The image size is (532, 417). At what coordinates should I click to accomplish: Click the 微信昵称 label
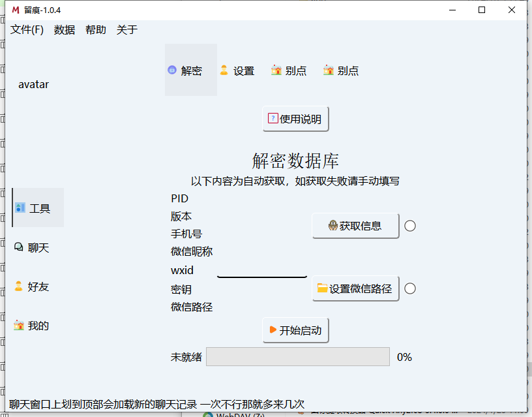point(192,252)
